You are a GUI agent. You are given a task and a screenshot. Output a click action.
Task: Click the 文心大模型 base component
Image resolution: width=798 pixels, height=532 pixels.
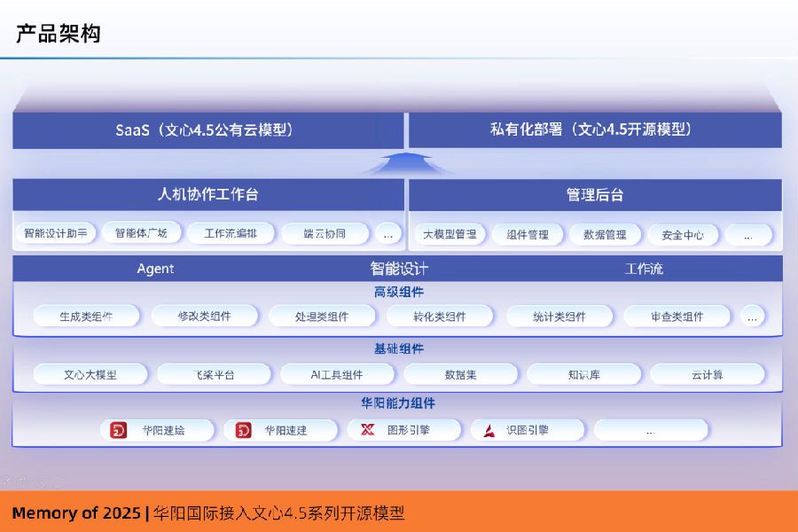click(x=90, y=374)
